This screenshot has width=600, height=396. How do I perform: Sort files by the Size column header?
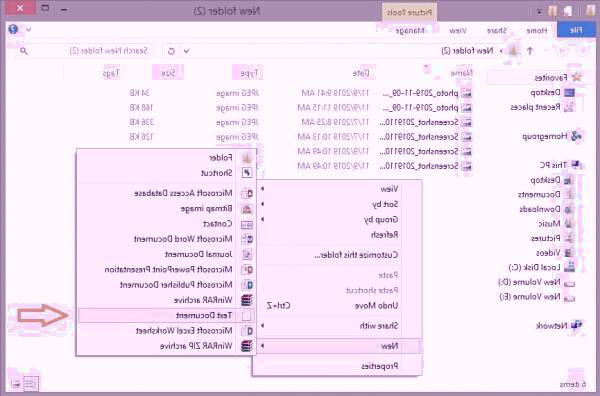pyautogui.click(x=168, y=73)
